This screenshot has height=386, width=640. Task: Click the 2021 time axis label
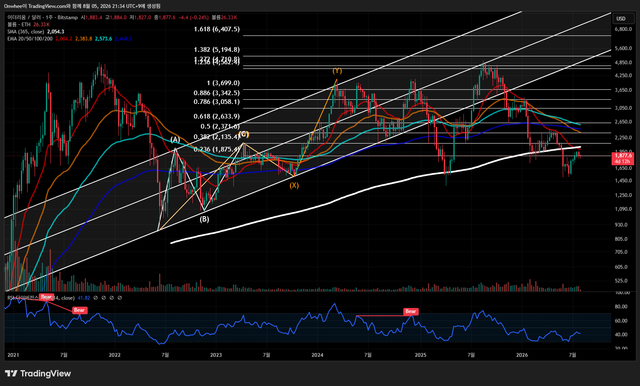click(x=13, y=355)
